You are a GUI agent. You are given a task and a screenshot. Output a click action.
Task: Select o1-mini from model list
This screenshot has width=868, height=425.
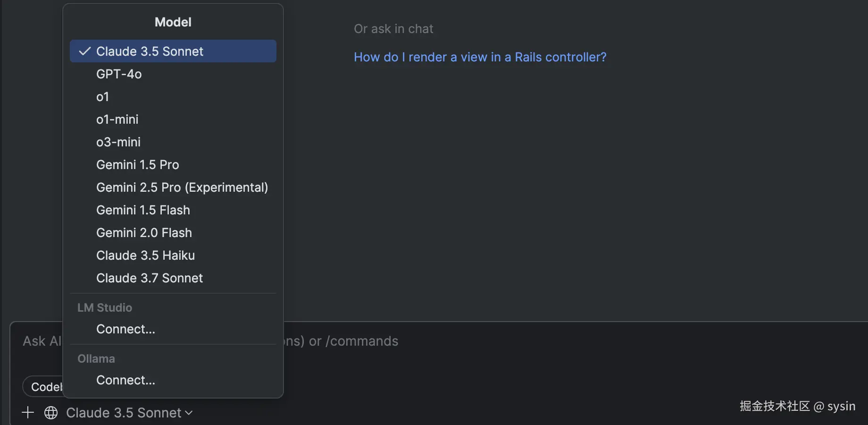[x=117, y=119]
